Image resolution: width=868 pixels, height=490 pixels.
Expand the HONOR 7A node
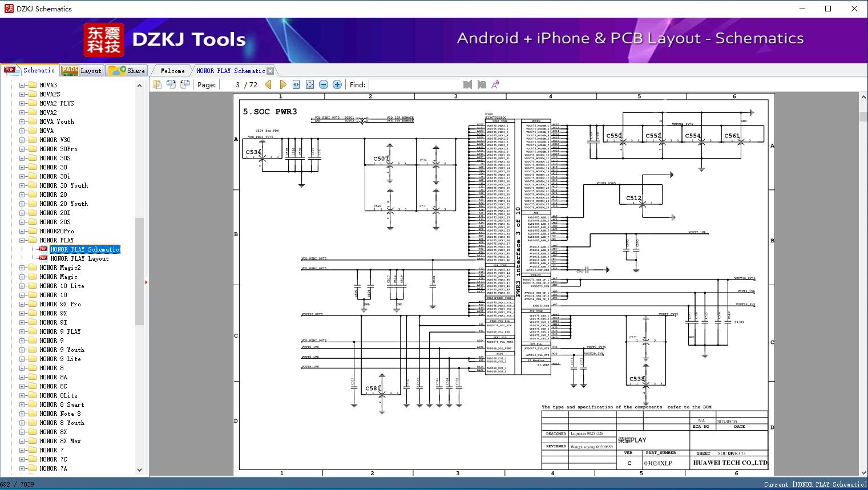(x=22, y=468)
